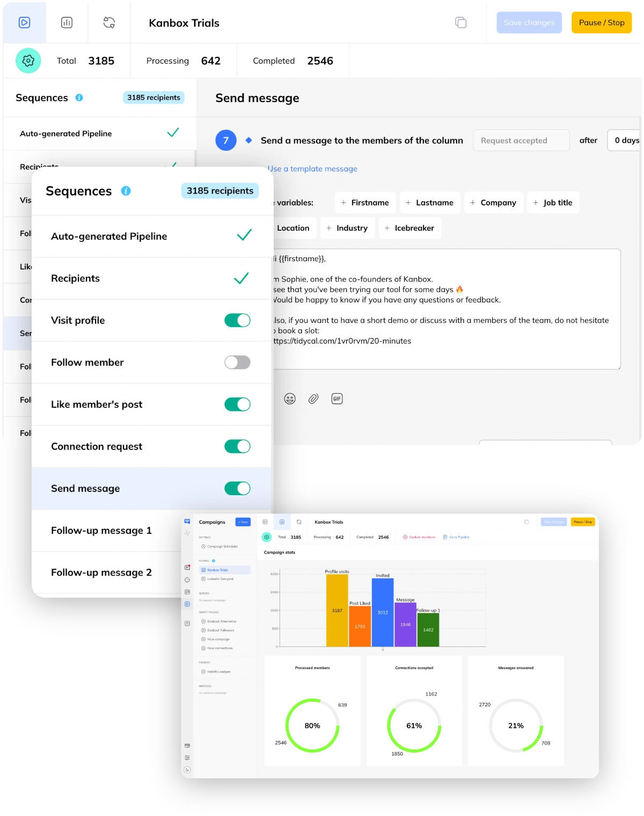The image size is (644, 816).
Task: Click inside the message text area
Action: pos(446,309)
